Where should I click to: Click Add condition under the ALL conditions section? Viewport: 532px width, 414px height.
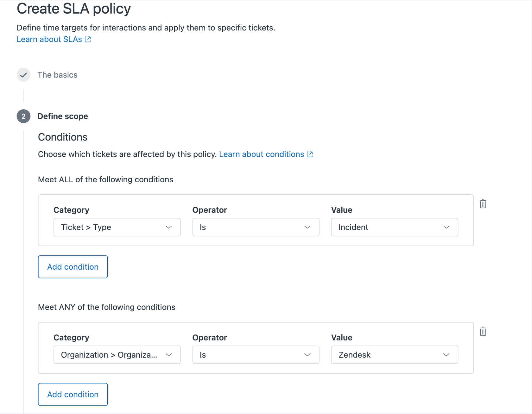click(73, 267)
